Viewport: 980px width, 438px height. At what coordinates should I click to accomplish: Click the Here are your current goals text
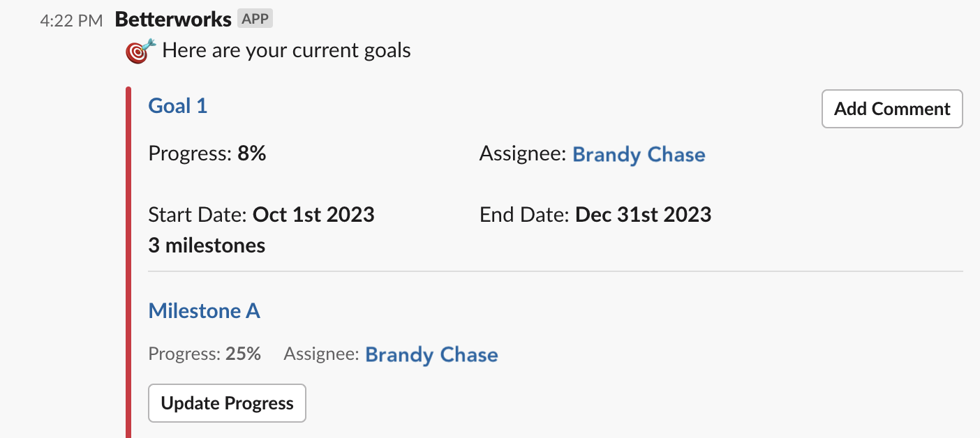click(x=286, y=51)
